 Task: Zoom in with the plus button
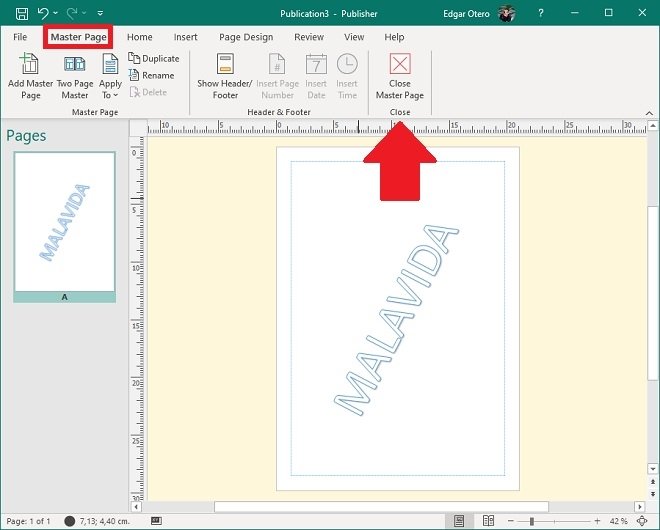click(597, 521)
